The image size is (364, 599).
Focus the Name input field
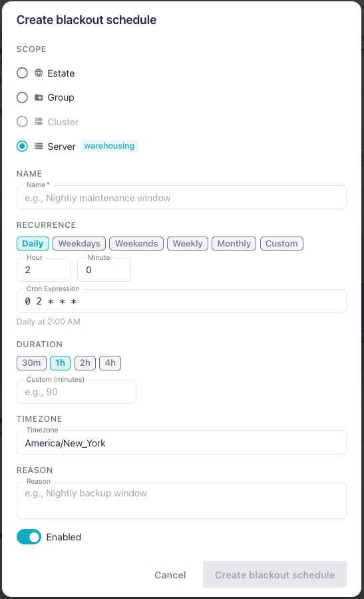click(x=182, y=197)
